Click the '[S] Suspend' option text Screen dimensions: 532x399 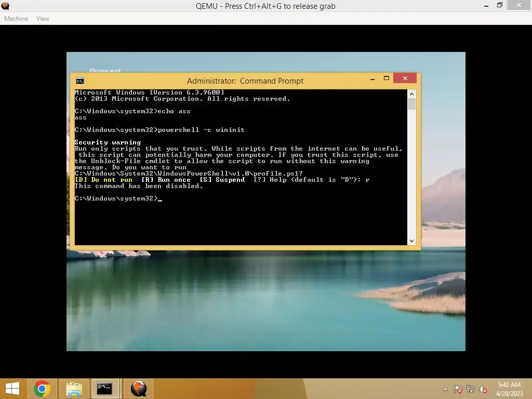[x=222, y=180]
